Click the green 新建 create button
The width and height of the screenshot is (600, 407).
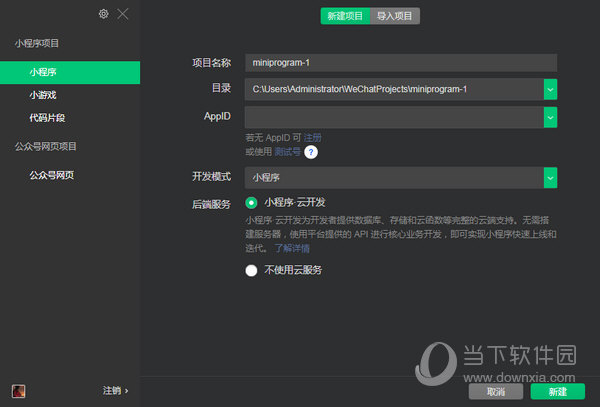point(558,392)
